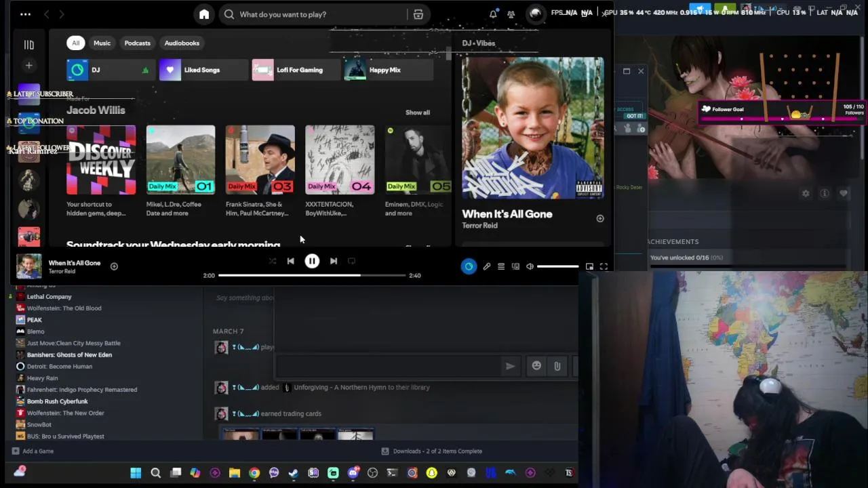The image size is (868, 488).
Task: Open Daily Mix 01 cover
Action: click(180, 160)
